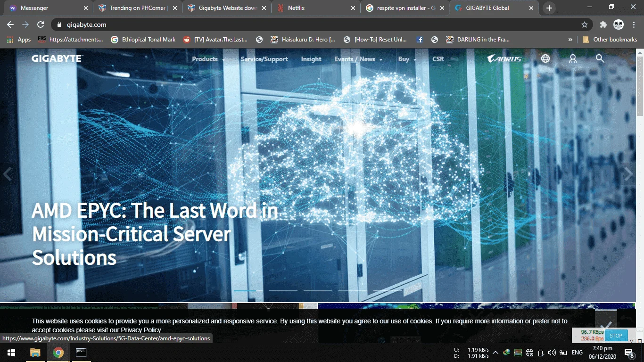Switch to the Netflix tab
The height and width of the screenshot is (362, 644).
tap(315, 8)
